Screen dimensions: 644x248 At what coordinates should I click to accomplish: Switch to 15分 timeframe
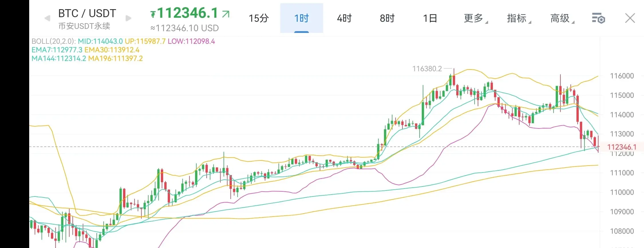[x=259, y=18]
